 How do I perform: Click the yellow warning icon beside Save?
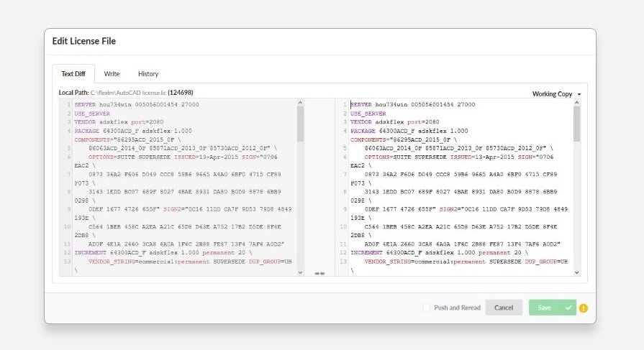click(584, 308)
